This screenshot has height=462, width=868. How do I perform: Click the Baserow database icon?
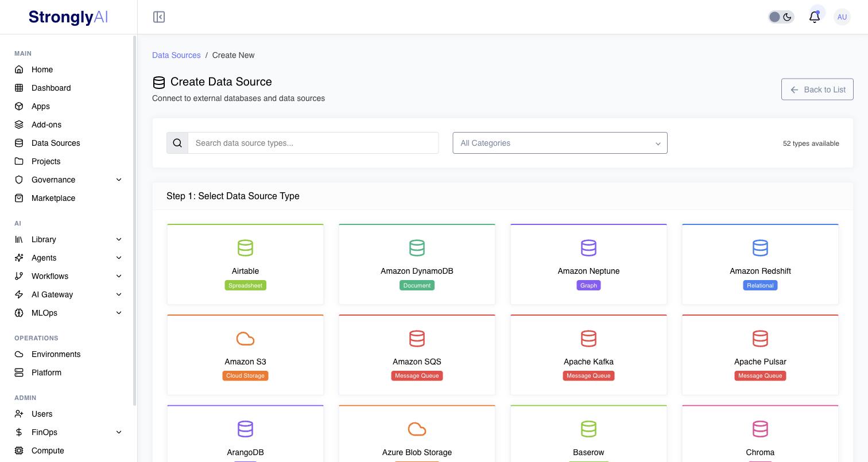click(588, 429)
